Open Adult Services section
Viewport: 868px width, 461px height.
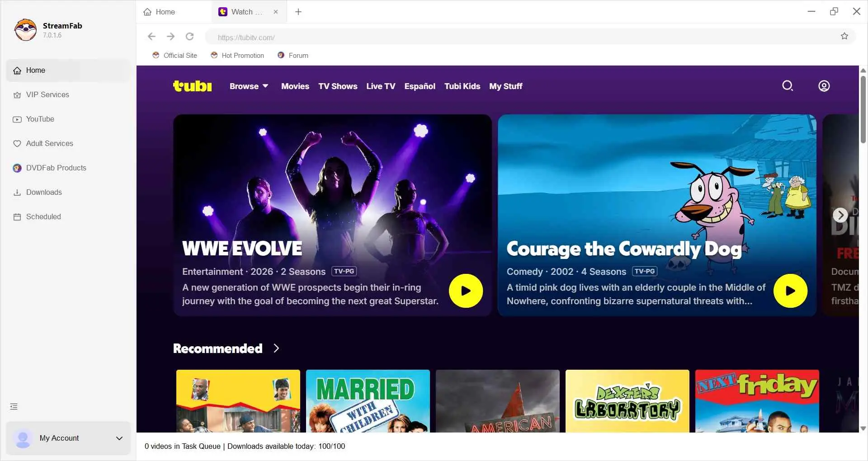(x=68, y=144)
